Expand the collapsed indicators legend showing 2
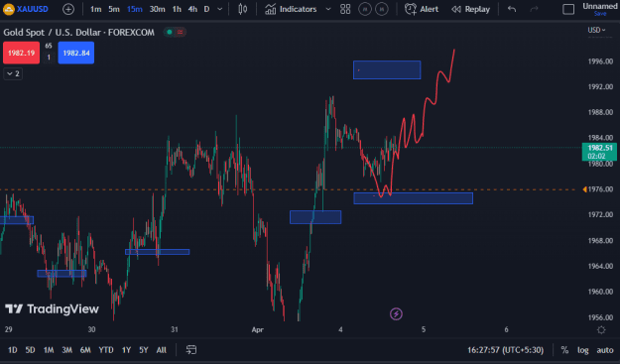This screenshot has width=620, height=364. [x=13, y=73]
